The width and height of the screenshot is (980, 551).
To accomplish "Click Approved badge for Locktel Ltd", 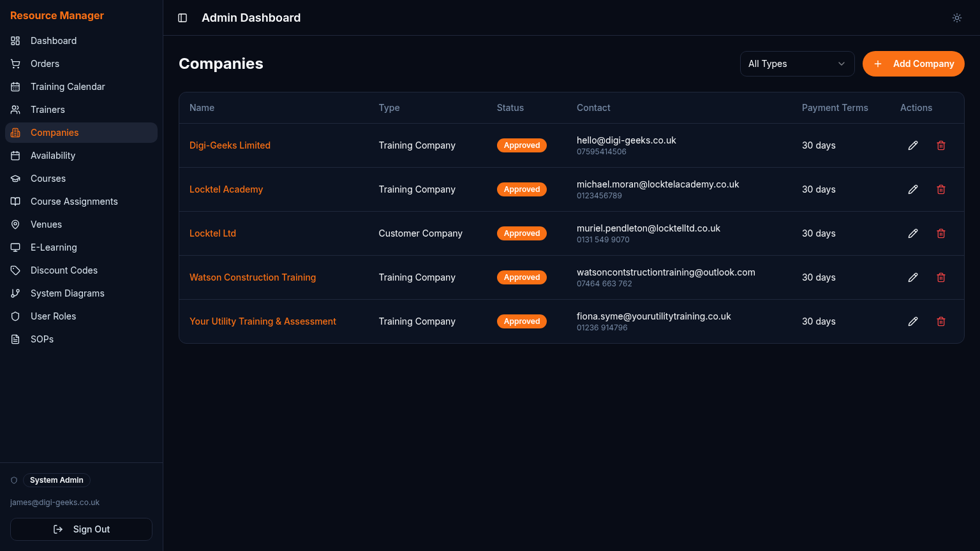I will tap(522, 233).
